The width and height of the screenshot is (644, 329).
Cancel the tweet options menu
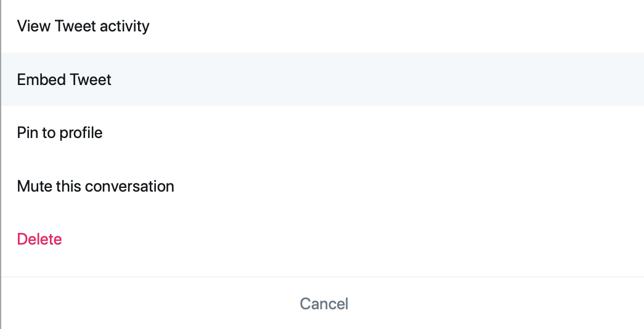point(324,304)
